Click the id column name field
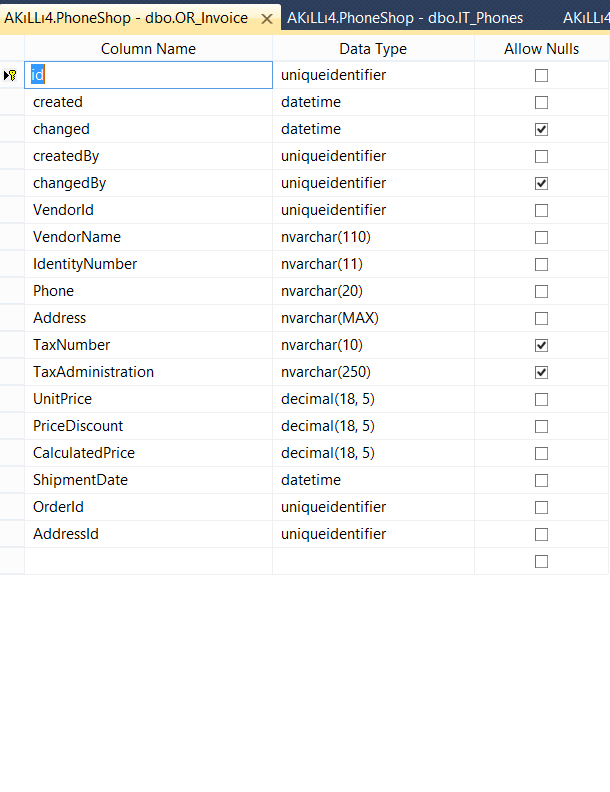Viewport: 610px width, 792px height. pyautogui.click(x=148, y=75)
